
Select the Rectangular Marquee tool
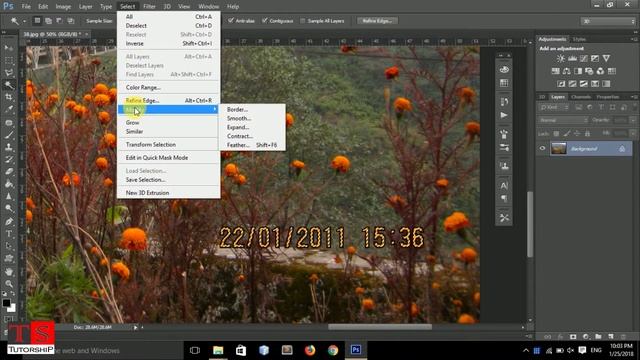[9, 60]
